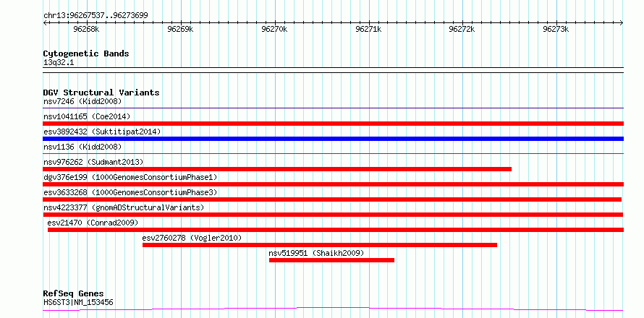Click the 13q32.1 cytogenetic band label
This screenshot has height=318, width=644.
point(59,63)
